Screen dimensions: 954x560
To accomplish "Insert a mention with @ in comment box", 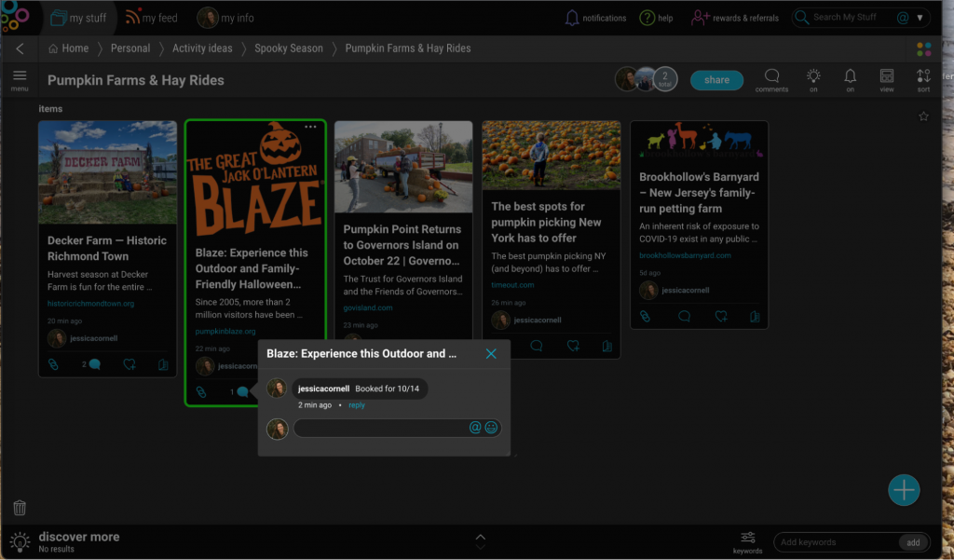I will 475,428.
